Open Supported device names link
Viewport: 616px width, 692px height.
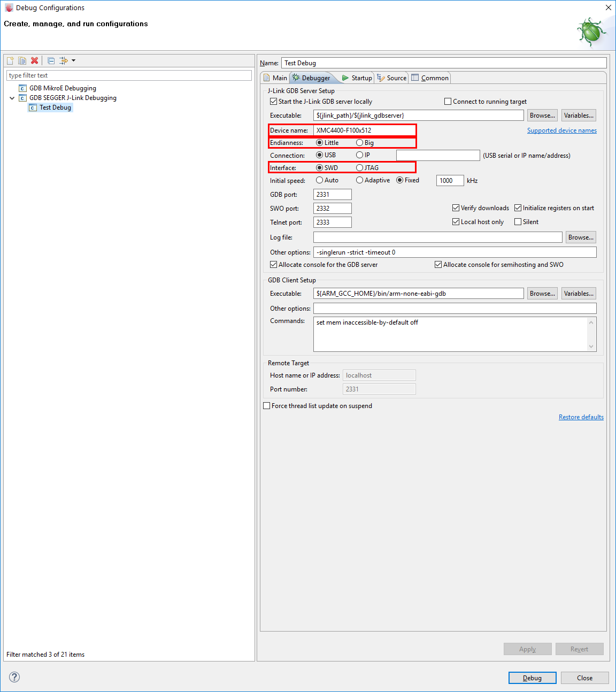click(561, 130)
